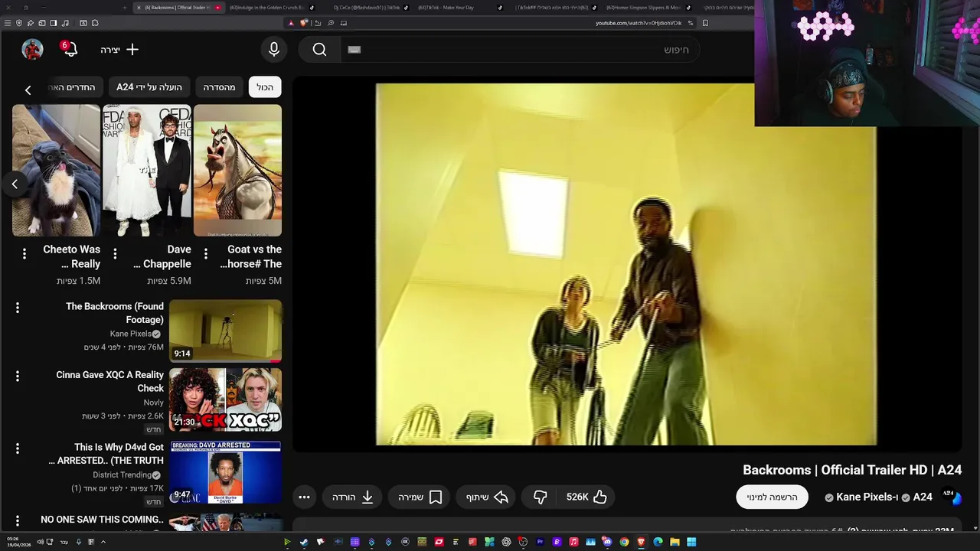Image resolution: width=980 pixels, height=551 pixels.
Task: Open 'Goat vs the horse' short thumbnail
Action: [237, 171]
